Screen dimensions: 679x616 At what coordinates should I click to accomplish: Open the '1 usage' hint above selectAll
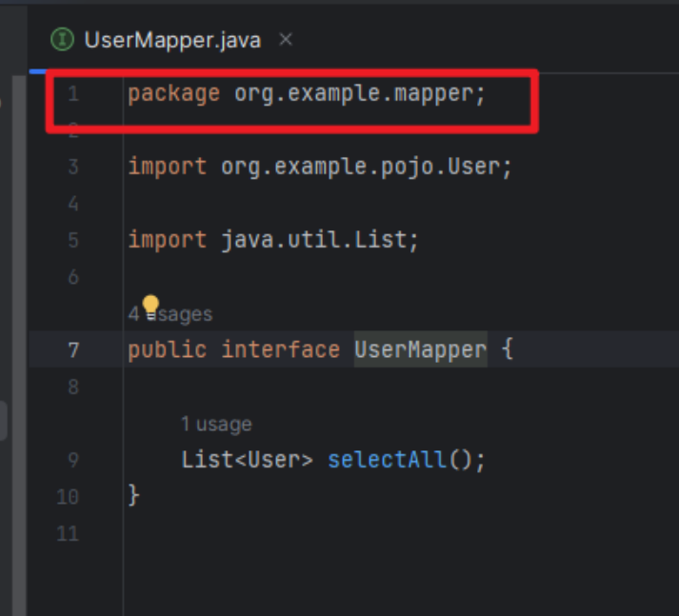pyautogui.click(x=216, y=425)
